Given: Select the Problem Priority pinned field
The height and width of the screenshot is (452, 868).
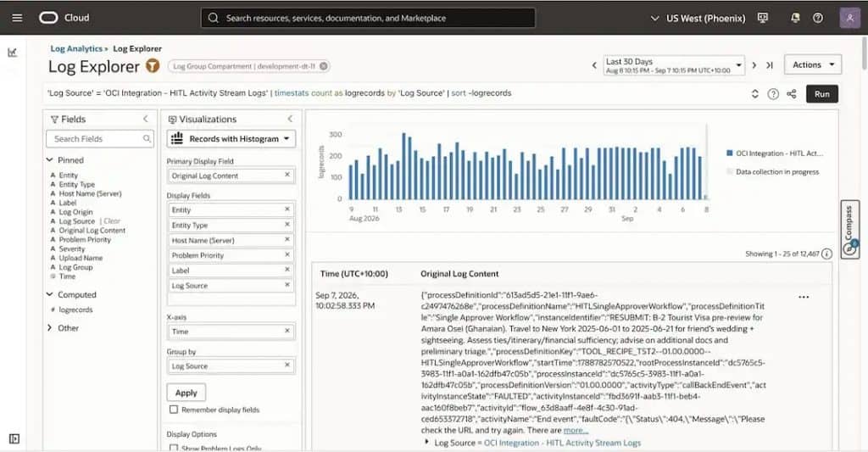Looking at the screenshot, I should coord(85,239).
